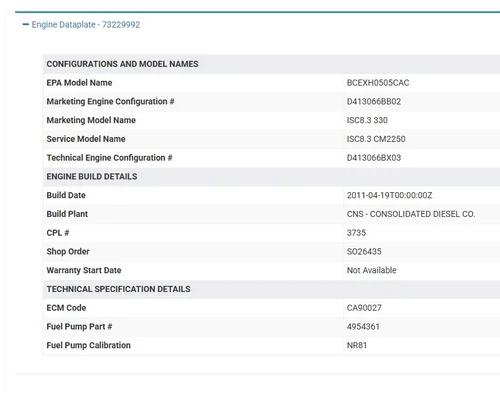Select the value D413066BB02

tap(374, 102)
